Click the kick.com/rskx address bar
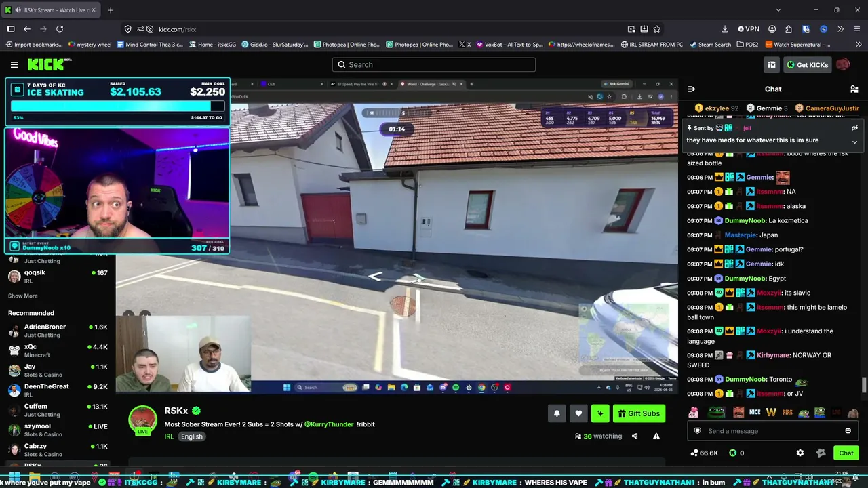868x488 pixels. coord(373,29)
